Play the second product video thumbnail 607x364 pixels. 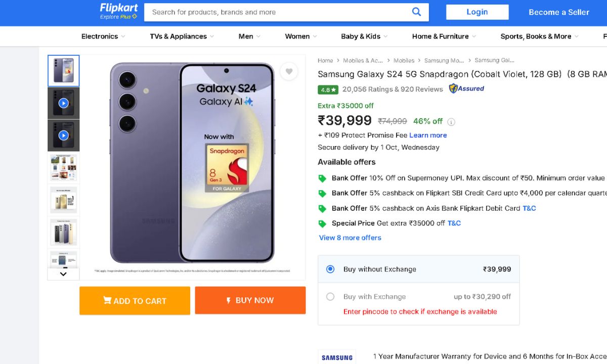pyautogui.click(x=63, y=135)
